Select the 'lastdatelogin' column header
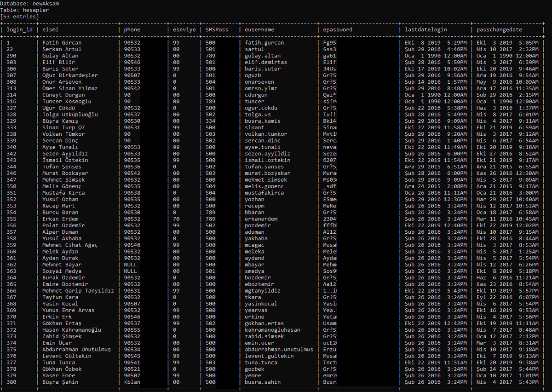The image size is (552, 392). (426, 29)
